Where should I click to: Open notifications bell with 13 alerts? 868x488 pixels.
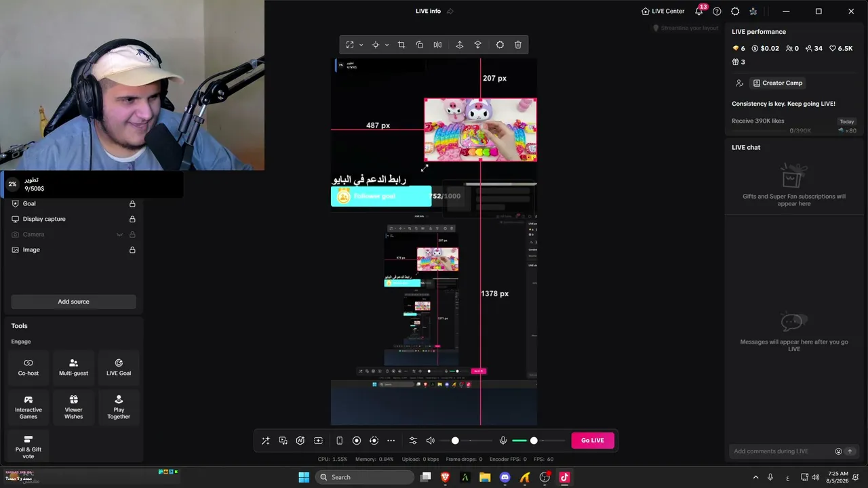[699, 11]
